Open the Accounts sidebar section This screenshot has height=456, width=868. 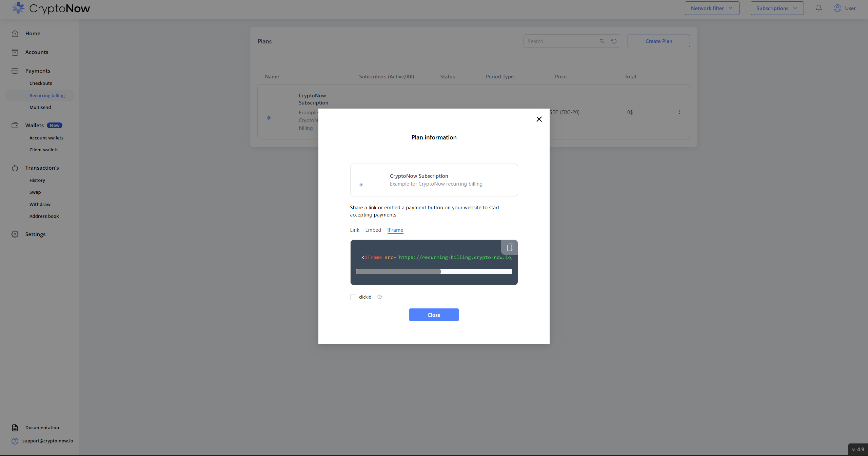coord(37,52)
